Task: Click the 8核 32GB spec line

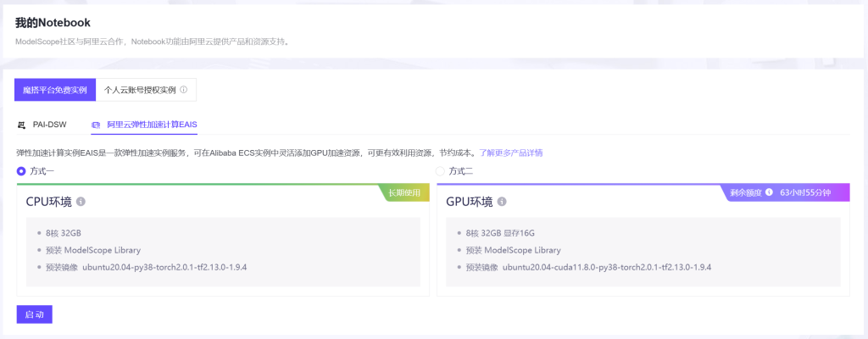Action: pos(63,233)
